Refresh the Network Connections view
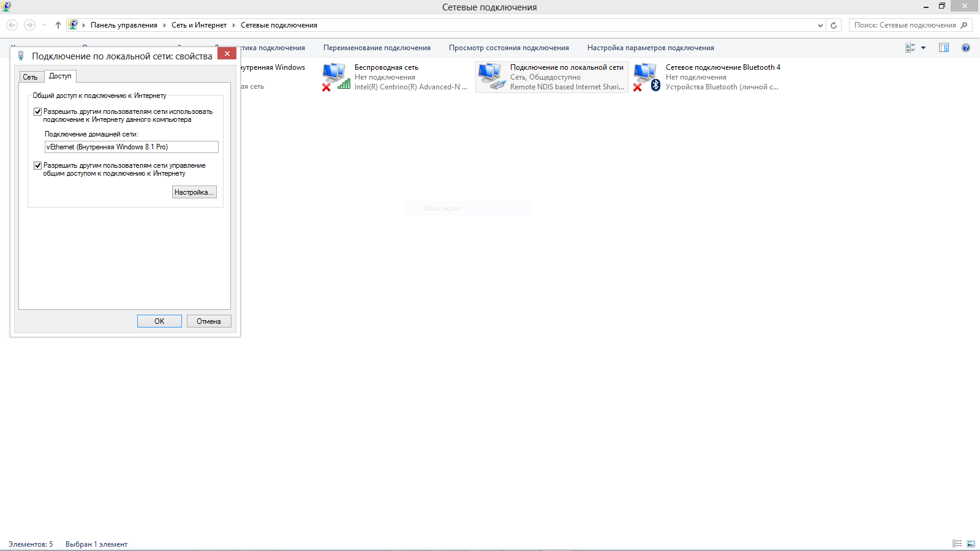The width and height of the screenshot is (980, 551). (833, 25)
